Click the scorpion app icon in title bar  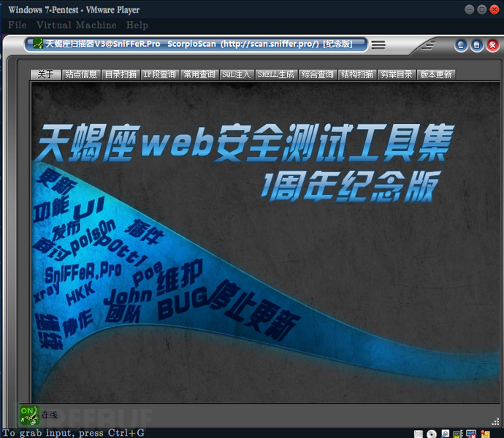pos(37,44)
